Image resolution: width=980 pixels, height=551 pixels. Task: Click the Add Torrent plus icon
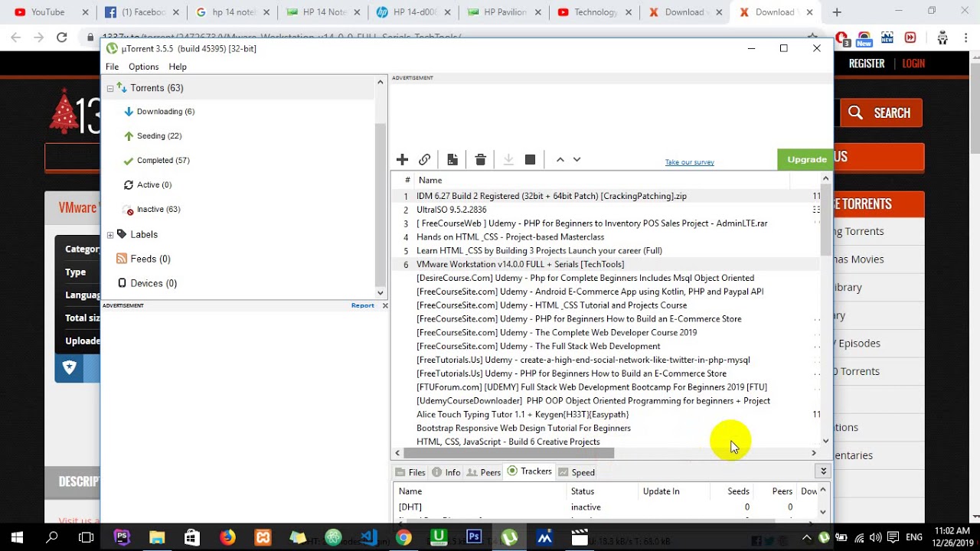pyautogui.click(x=402, y=159)
